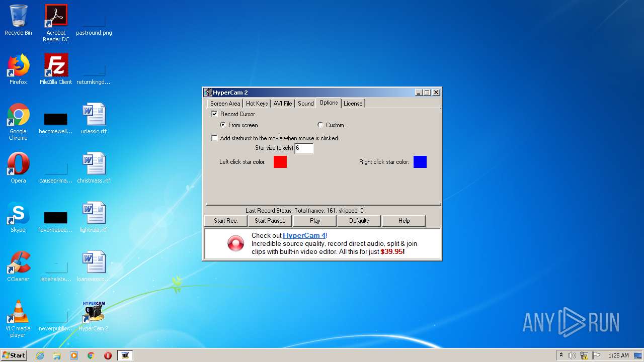Open VLC media player shortcut

tap(18, 319)
